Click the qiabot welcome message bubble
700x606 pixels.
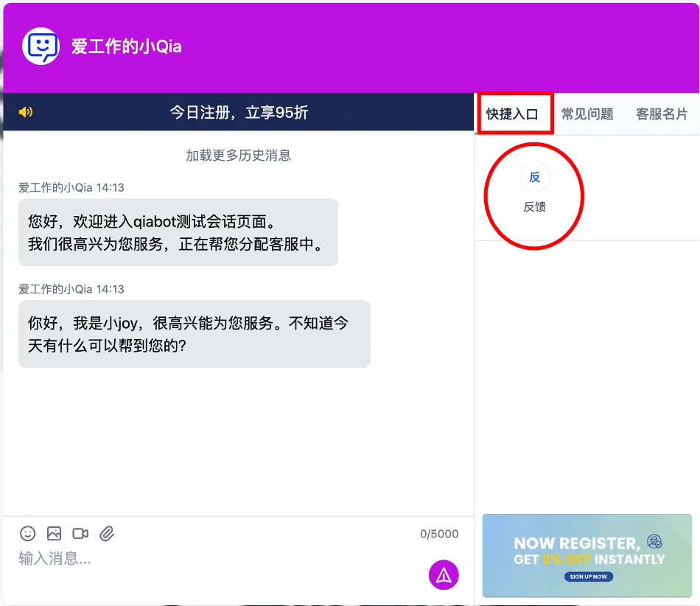pos(178,232)
